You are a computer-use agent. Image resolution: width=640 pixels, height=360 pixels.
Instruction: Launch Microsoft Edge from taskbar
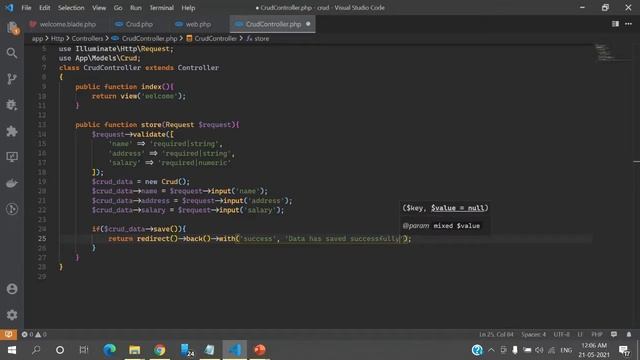109,350
